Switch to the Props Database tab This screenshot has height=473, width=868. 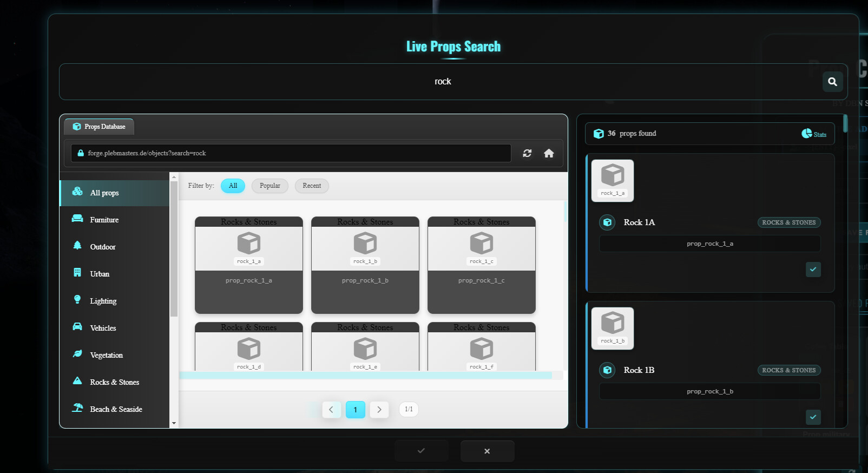pyautogui.click(x=99, y=127)
